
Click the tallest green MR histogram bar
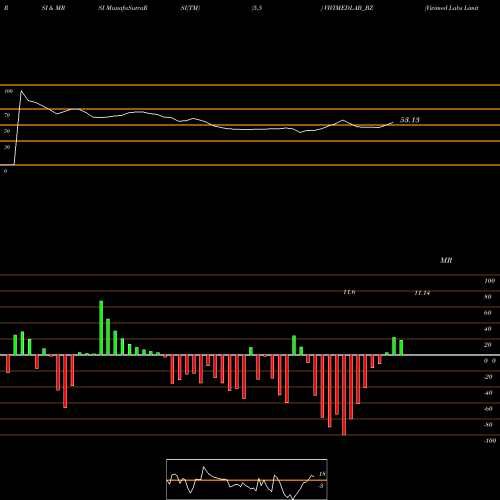tap(101, 328)
